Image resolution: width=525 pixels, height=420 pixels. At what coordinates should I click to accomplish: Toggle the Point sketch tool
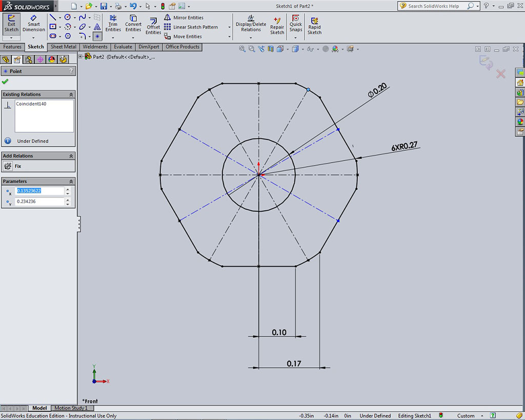point(97,36)
